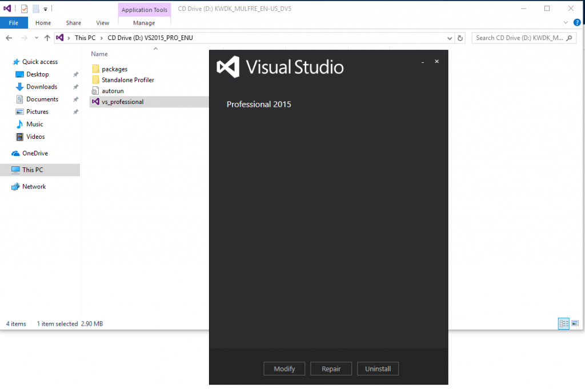
Task: Maximize the File Explorer window
Action: coord(547,8)
